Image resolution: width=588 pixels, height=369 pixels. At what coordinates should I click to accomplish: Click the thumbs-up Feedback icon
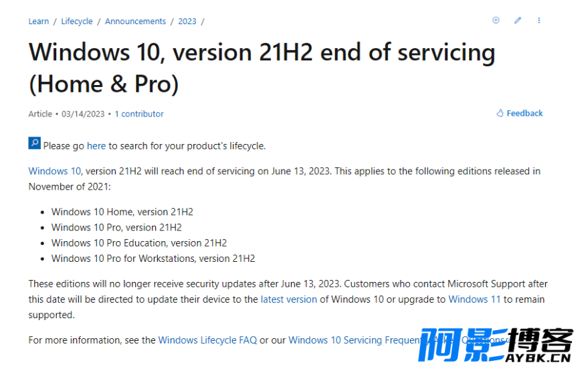[500, 113]
